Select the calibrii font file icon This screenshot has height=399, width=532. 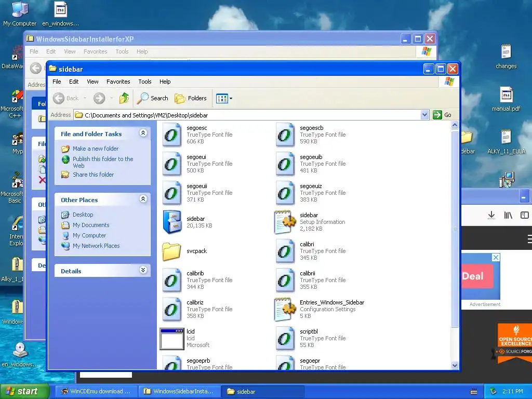[x=285, y=280]
